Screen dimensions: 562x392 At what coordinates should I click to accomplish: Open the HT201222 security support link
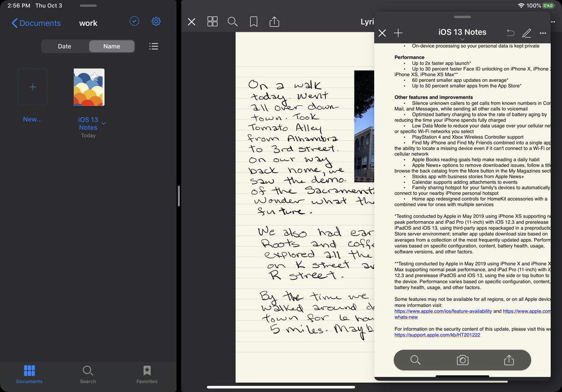437,334
